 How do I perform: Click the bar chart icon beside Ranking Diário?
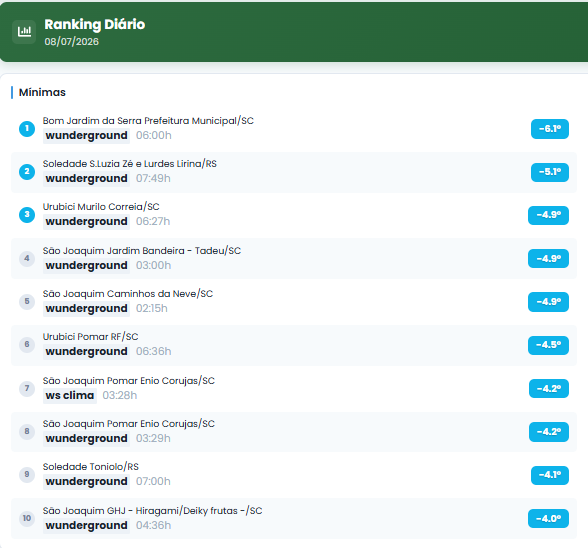tap(24, 32)
